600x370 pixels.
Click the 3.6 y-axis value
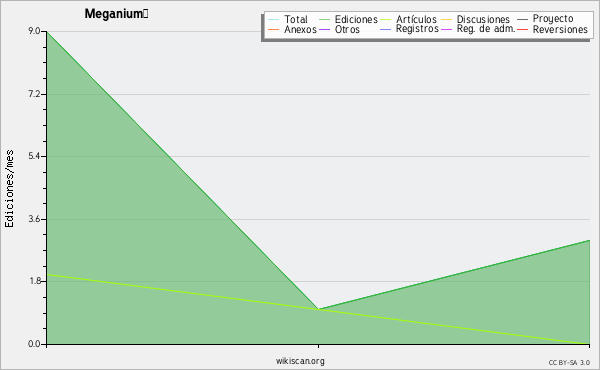pos(34,219)
